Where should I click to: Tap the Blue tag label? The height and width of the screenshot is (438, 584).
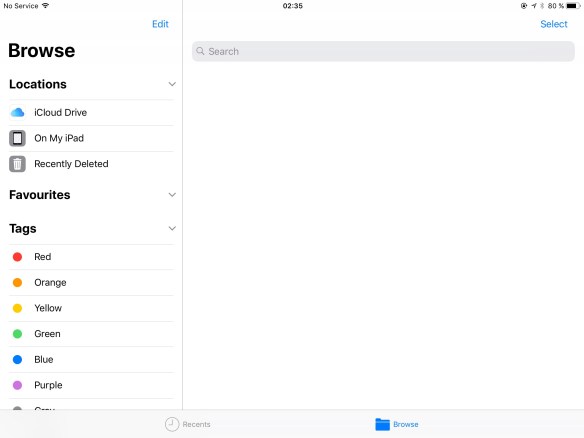coord(44,359)
